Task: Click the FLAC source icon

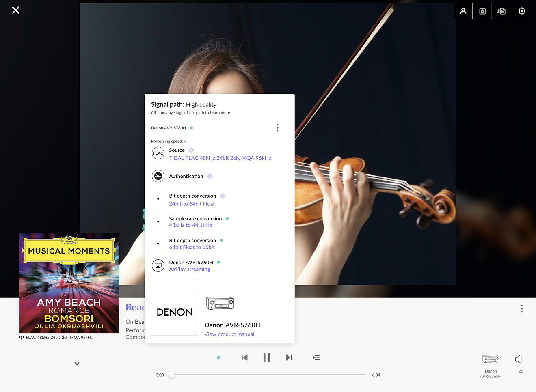Action: 158,153
